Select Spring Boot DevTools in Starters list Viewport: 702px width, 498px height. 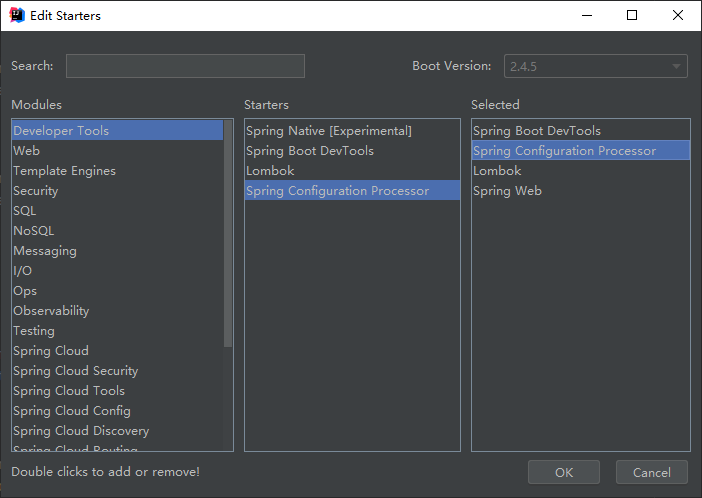pyautogui.click(x=352, y=150)
